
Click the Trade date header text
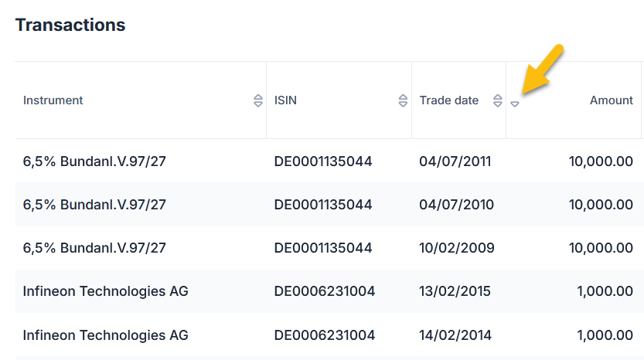(449, 100)
